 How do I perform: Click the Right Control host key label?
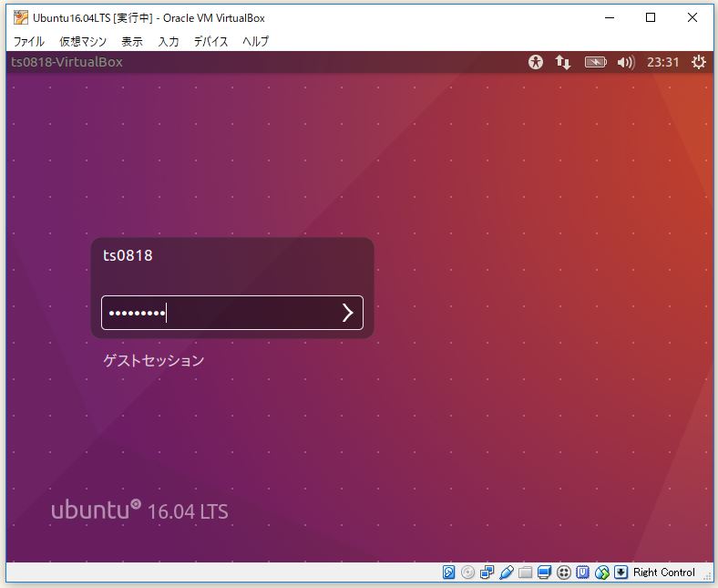664,572
